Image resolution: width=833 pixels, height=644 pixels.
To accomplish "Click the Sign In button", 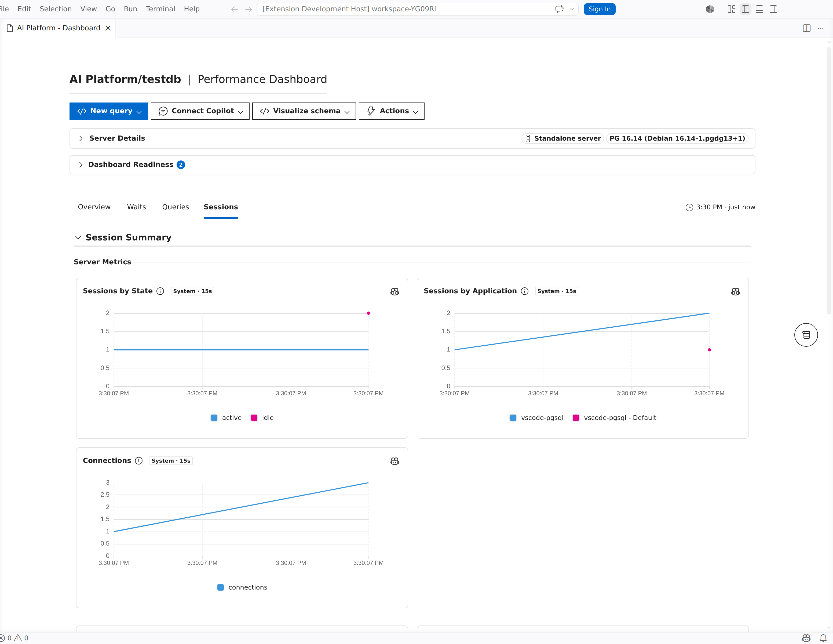I will tap(599, 9).
